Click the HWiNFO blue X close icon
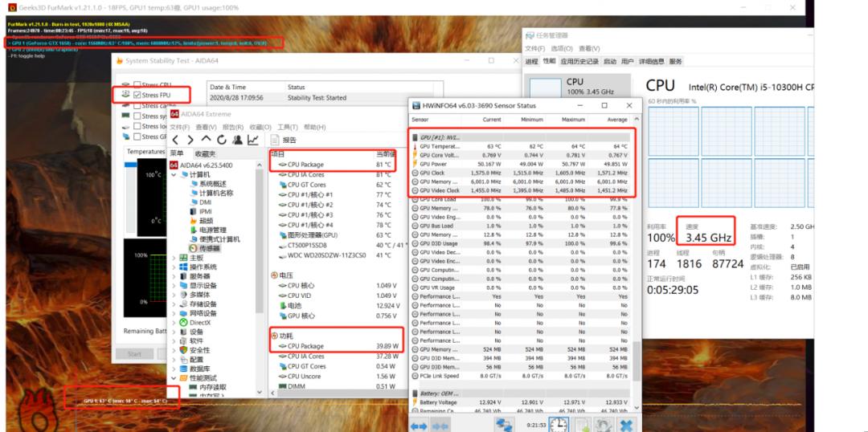The width and height of the screenshot is (868, 432). coord(624,424)
